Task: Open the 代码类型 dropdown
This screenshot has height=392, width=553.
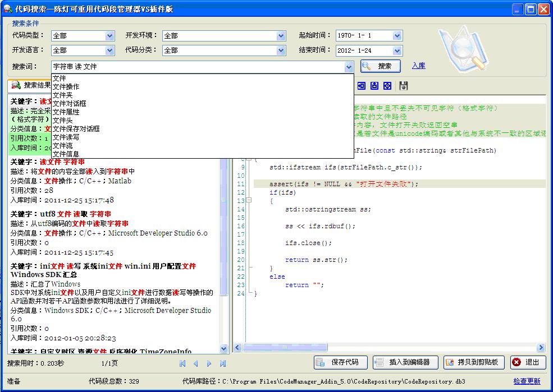Action: [110, 36]
